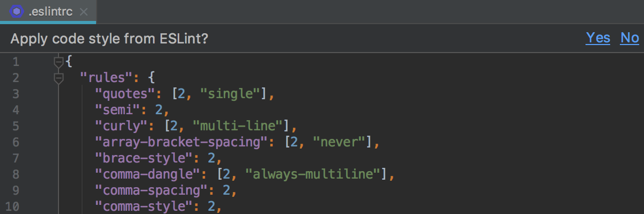Click the "semi" rule key
Image resolution: width=644 pixels, height=214 pixels.
[x=118, y=110]
